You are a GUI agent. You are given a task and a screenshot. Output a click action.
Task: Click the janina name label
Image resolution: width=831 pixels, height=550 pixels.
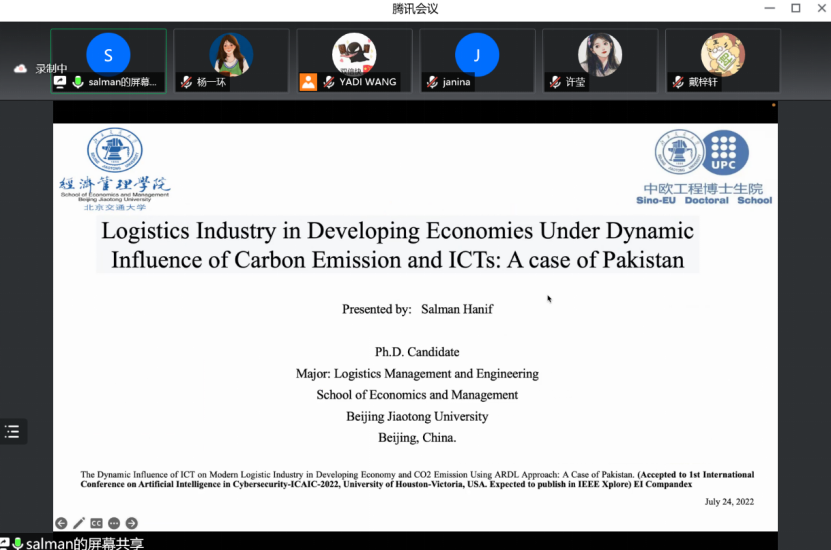tap(456, 82)
